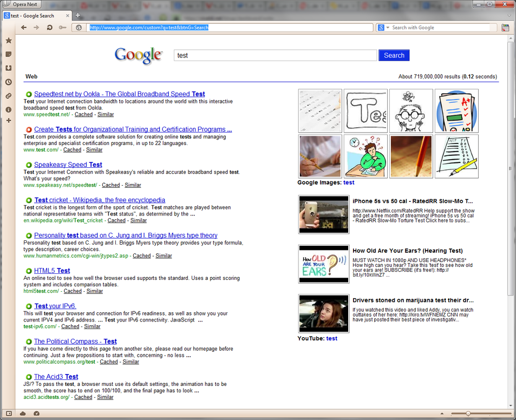
Task: Click the rating icon beside Speakeasy Speed Test
Action: point(29,165)
